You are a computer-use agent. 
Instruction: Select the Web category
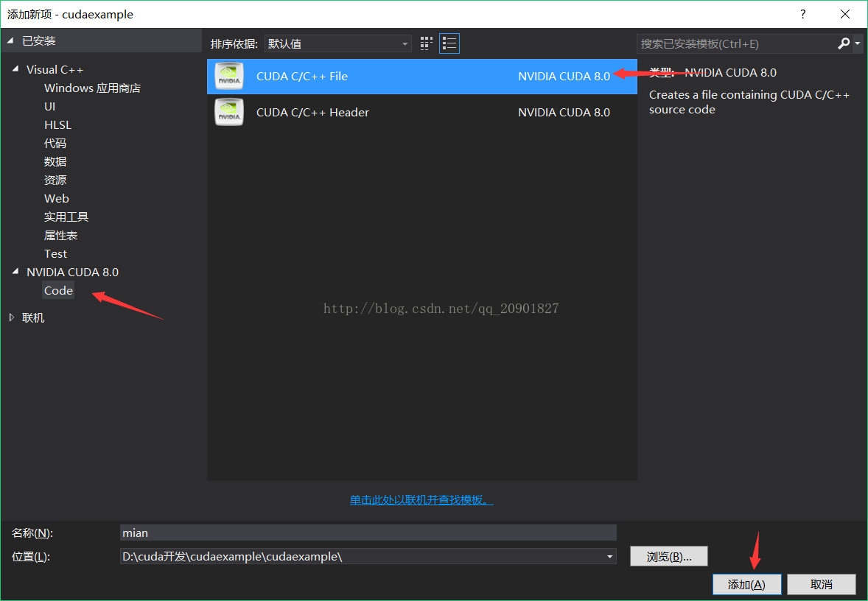[x=57, y=198]
